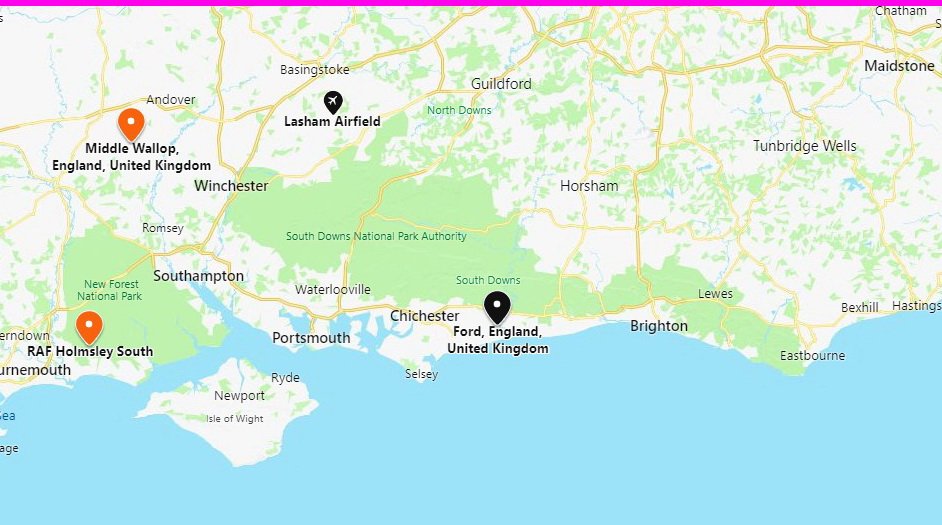Viewport: 942px width, 525px height.
Task: Click the Tunbridge Wells label
Action: pos(804,146)
